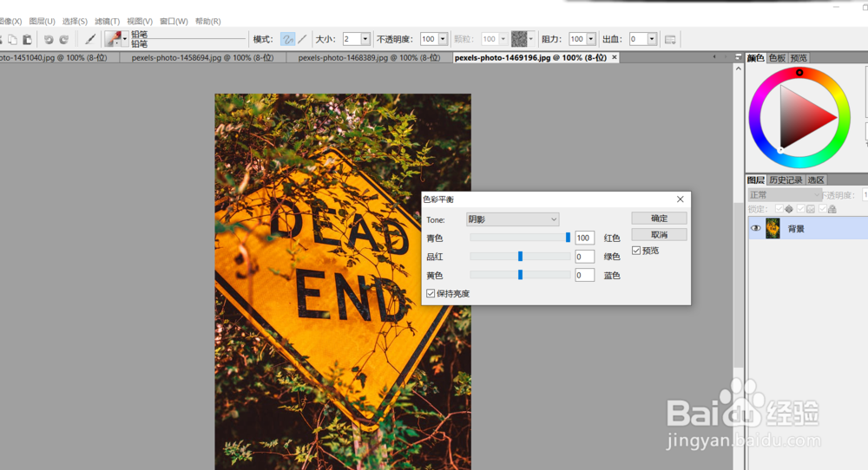Switch to the 选区 selection tab

[x=815, y=180]
